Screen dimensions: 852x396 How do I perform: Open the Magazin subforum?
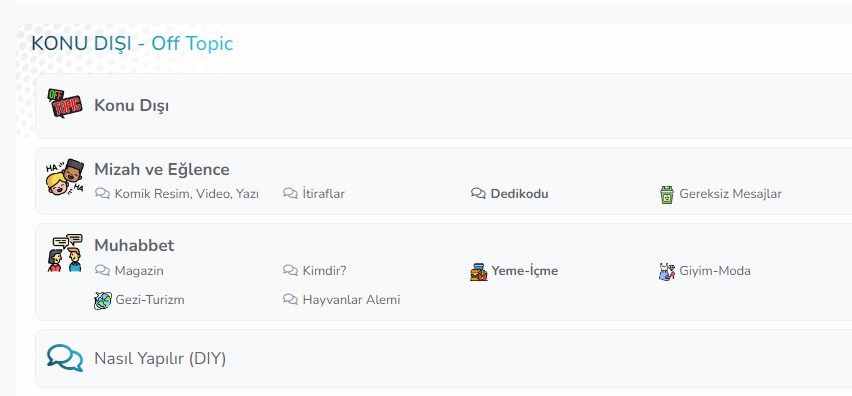pos(139,271)
